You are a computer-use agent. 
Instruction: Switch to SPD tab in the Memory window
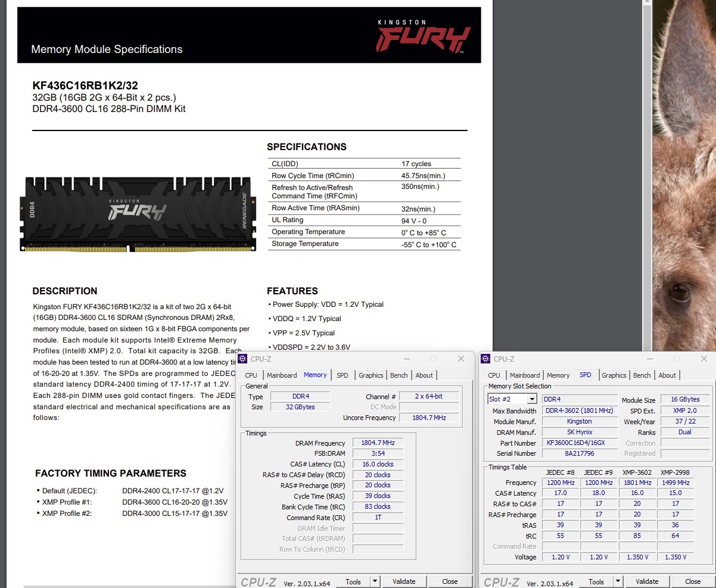tap(343, 375)
